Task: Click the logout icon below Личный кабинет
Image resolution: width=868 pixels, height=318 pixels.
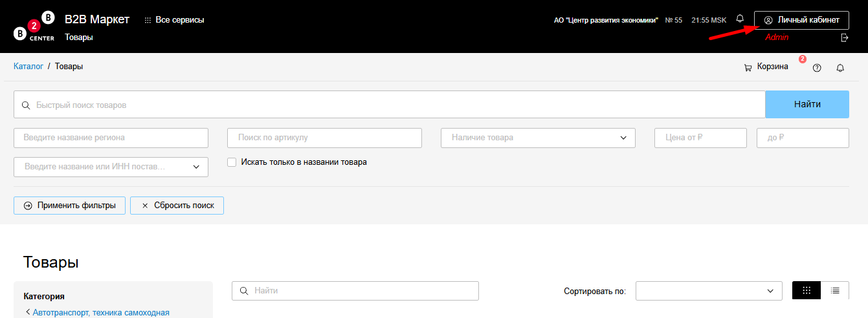Action: coord(844,38)
